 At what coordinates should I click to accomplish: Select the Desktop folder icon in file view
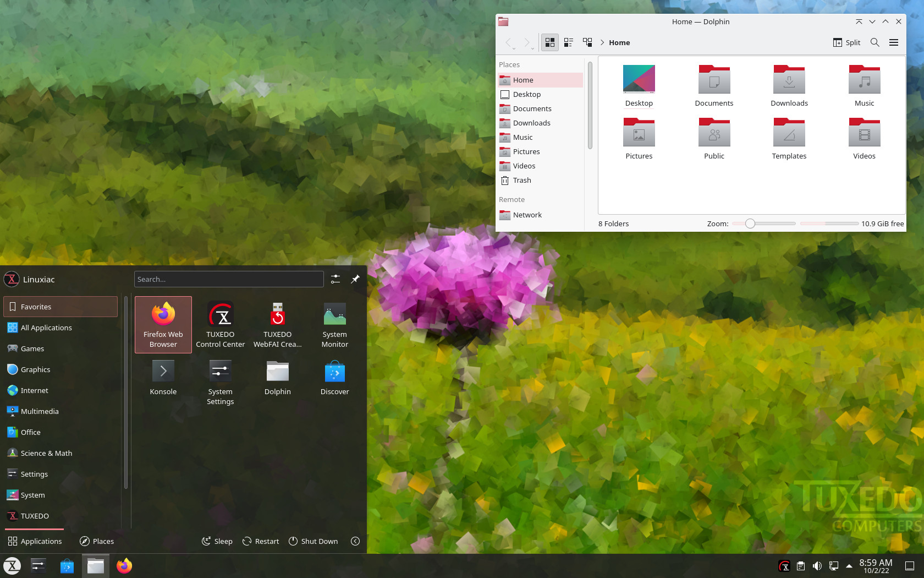639,79
